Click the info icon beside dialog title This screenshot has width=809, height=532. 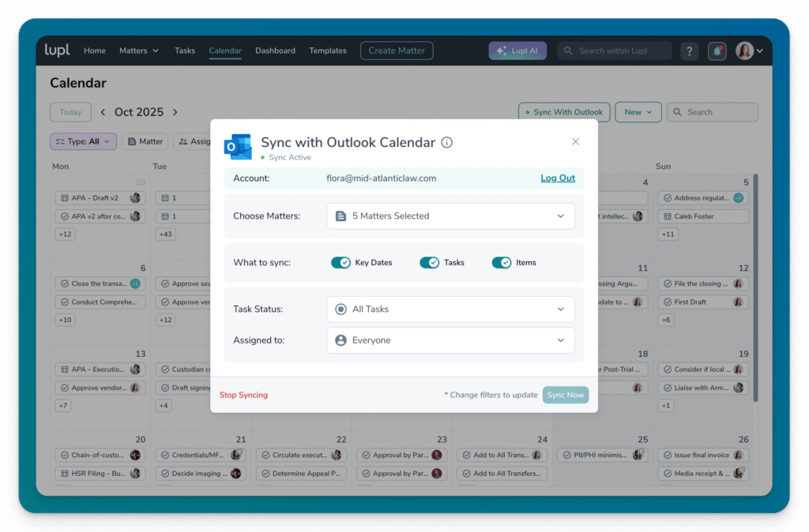pyautogui.click(x=446, y=143)
